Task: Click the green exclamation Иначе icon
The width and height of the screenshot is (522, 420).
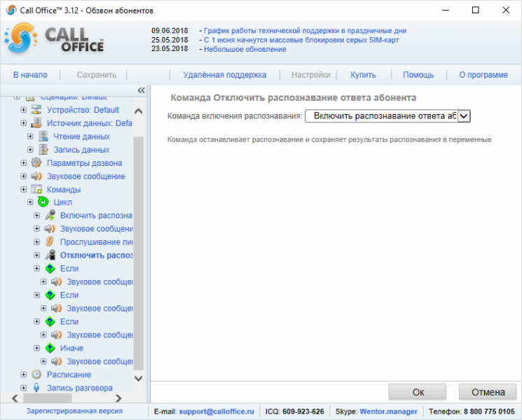Action: [x=50, y=348]
